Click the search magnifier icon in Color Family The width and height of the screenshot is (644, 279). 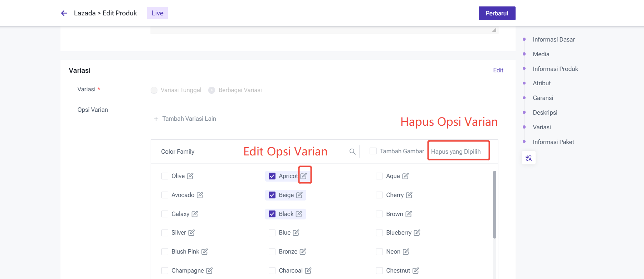[352, 151]
